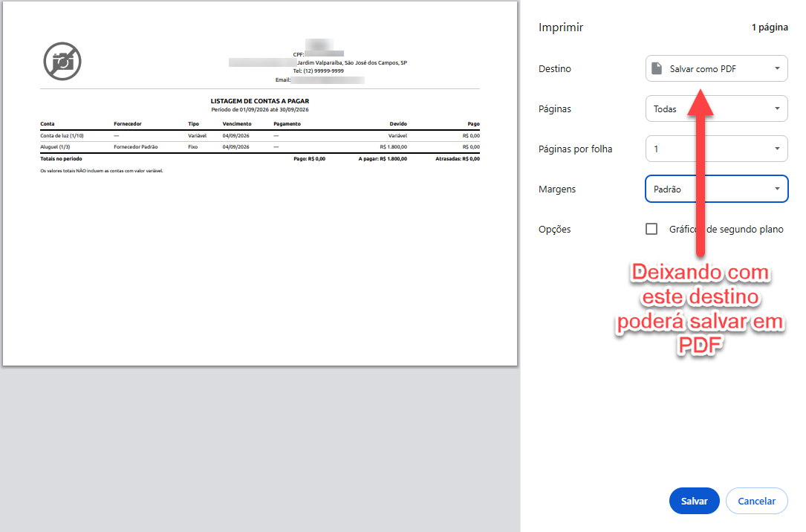Open the Margens dropdown set to Padrão
This screenshot has width=806, height=532.
coord(717,189)
